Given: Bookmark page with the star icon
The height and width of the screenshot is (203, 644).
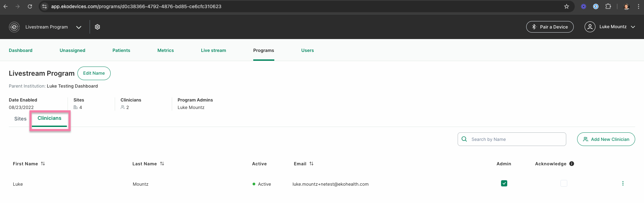Looking at the screenshot, I should [567, 6].
